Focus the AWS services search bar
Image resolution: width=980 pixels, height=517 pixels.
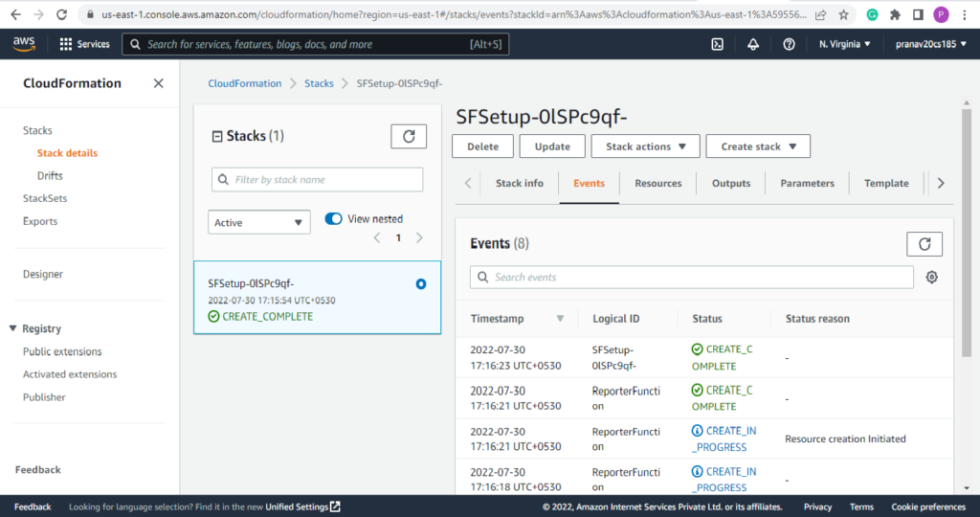pos(316,44)
